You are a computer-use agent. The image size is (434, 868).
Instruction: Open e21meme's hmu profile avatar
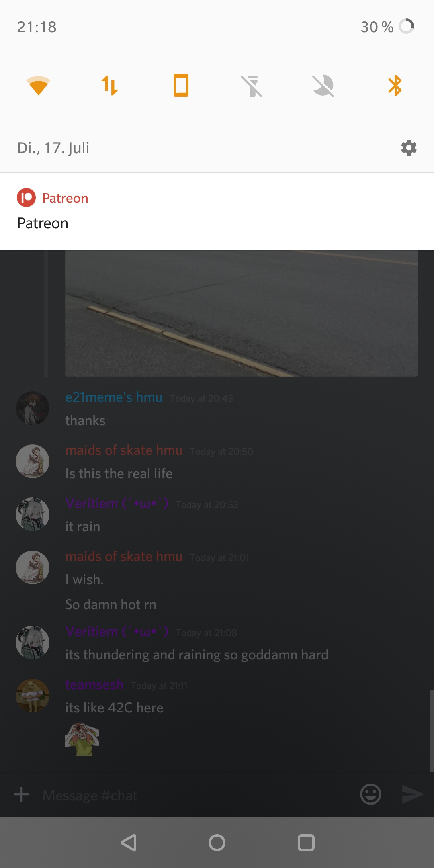pos(33,408)
